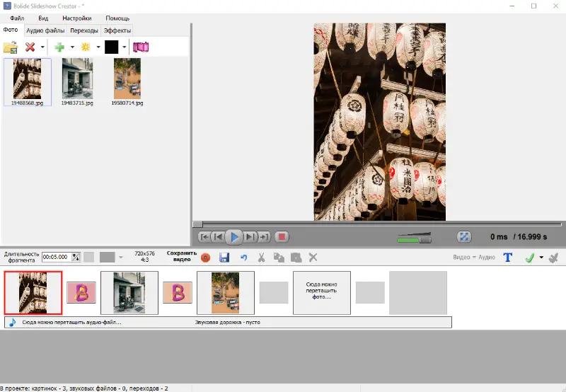The width and height of the screenshot is (566, 392).
Task: Click the fullscreen preview icon
Action: click(x=464, y=237)
